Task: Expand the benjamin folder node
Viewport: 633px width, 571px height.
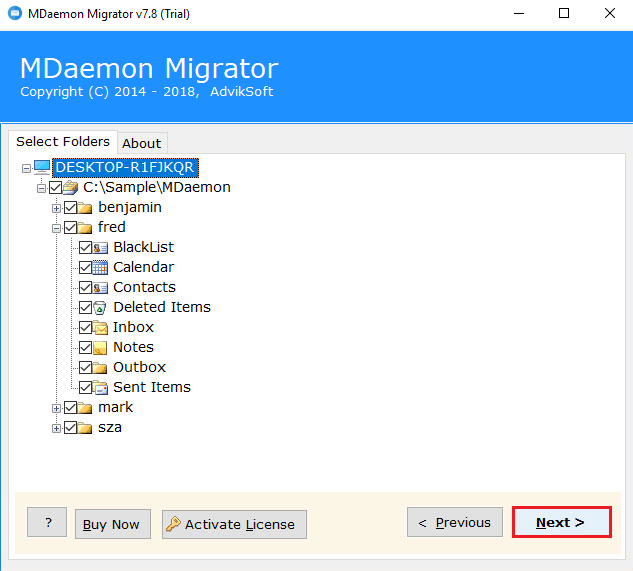Action: [57, 208]
